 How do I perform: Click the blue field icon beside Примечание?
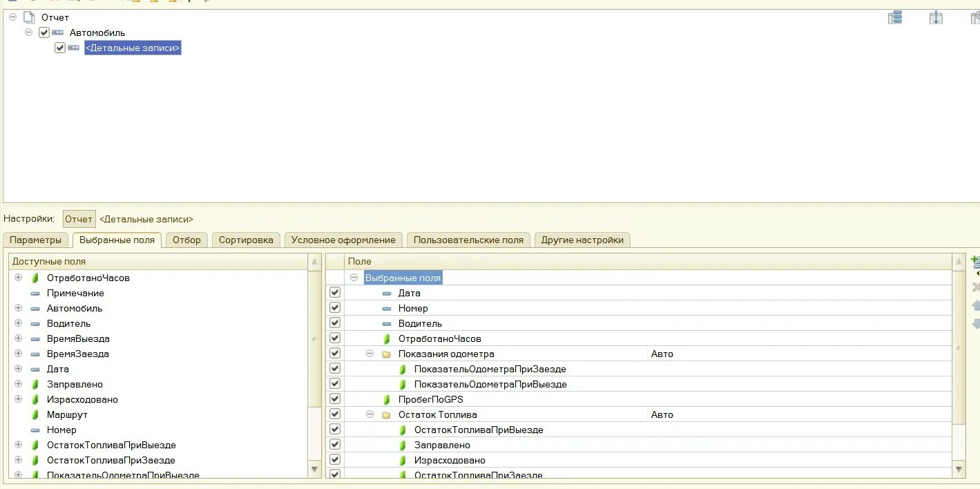click(x=35, y=293)
